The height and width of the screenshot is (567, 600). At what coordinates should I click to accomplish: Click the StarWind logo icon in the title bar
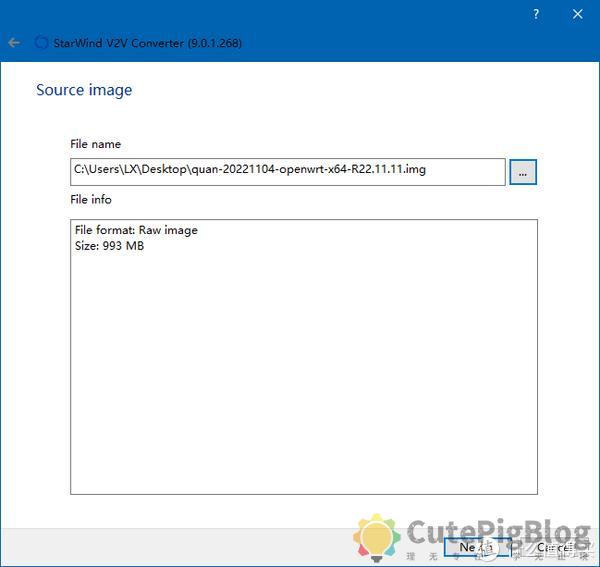(x=41, y=42)
